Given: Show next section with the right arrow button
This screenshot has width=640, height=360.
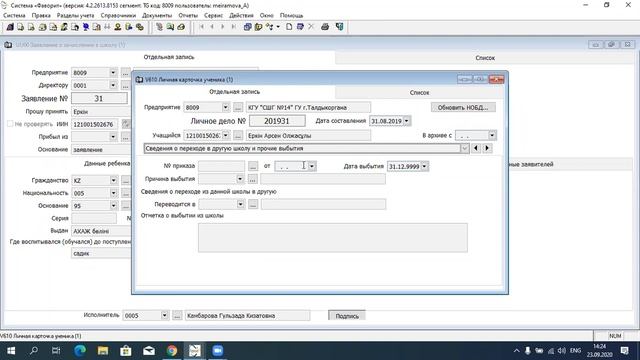Looking at the screenshot, I should pyautogui.click(x=487, y=148).
